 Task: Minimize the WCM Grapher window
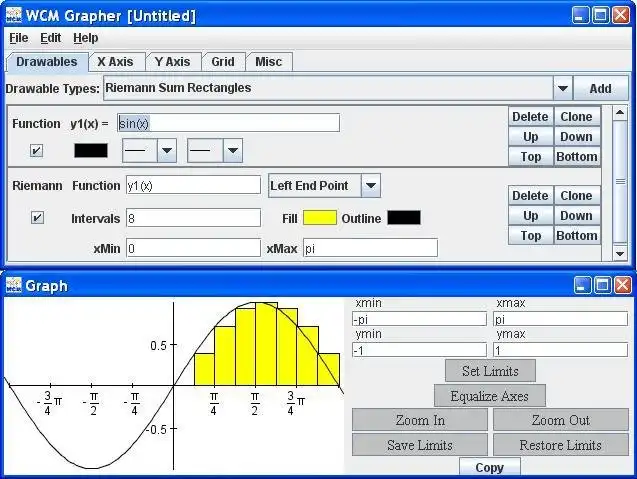pos(580,15)
